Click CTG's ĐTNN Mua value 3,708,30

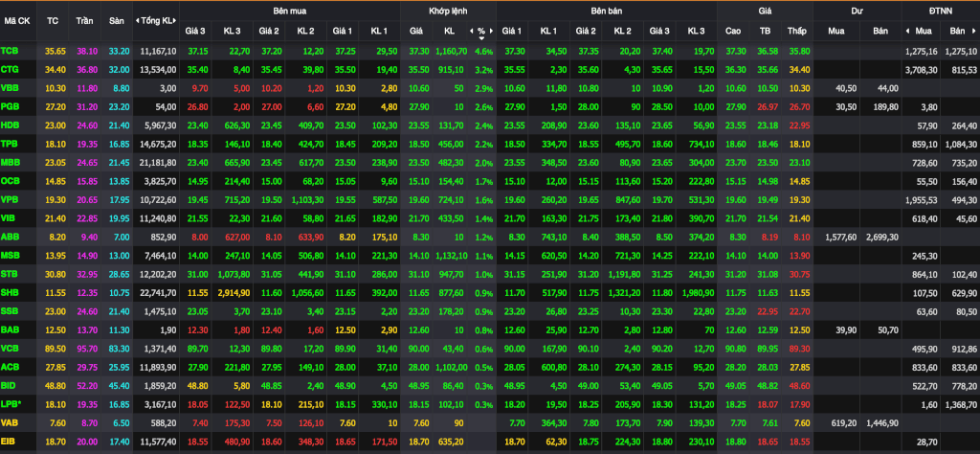tap(922, 69)
